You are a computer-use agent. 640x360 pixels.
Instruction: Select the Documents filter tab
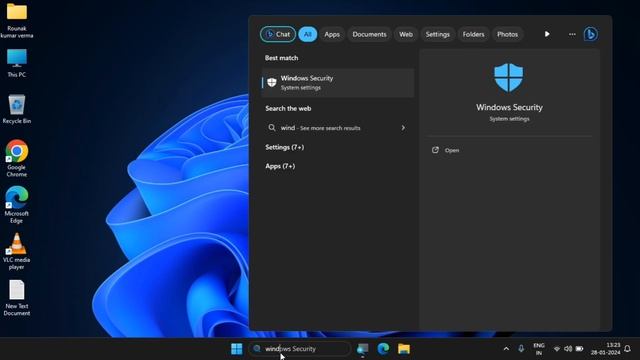pos(369,34)
